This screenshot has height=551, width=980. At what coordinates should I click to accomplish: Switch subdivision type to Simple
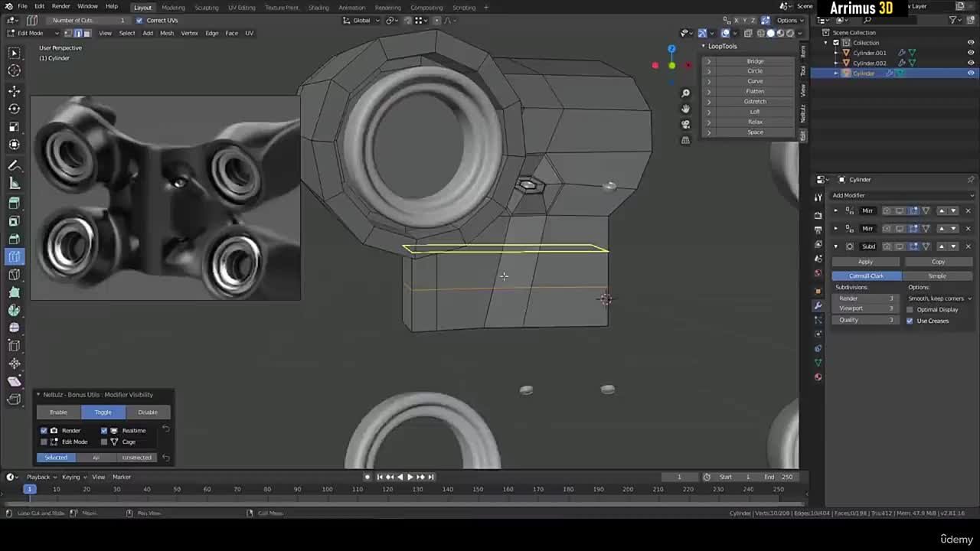937,275
